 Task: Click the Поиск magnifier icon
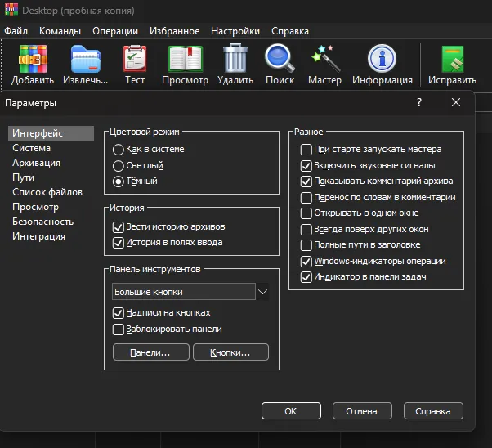click(280, 58)
